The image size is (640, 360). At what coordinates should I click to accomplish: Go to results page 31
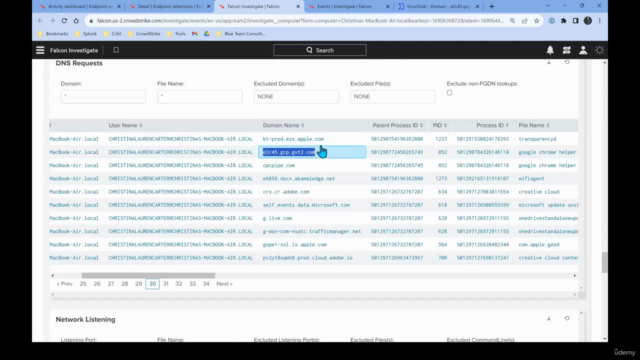click(x=166, y=284)
